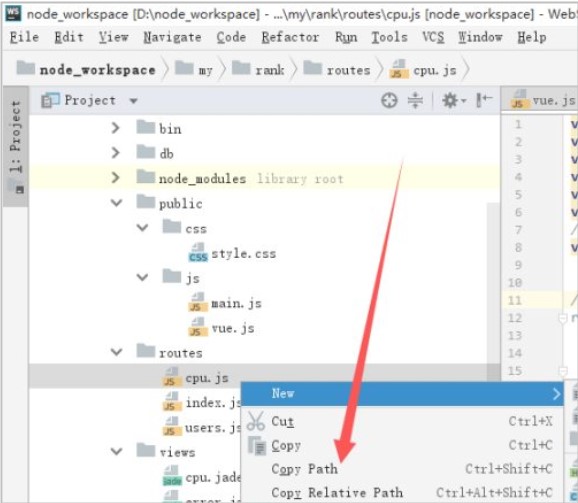Select index.js in the routes folder
Viewport: 578px width, 503px height.
pos(213,402)
